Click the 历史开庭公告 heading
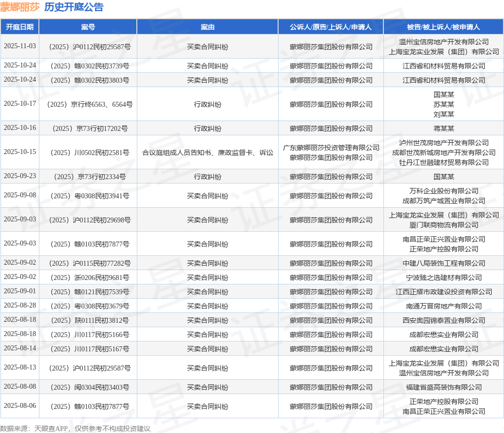This screenshot has width=504, height=433. point(74,7)
